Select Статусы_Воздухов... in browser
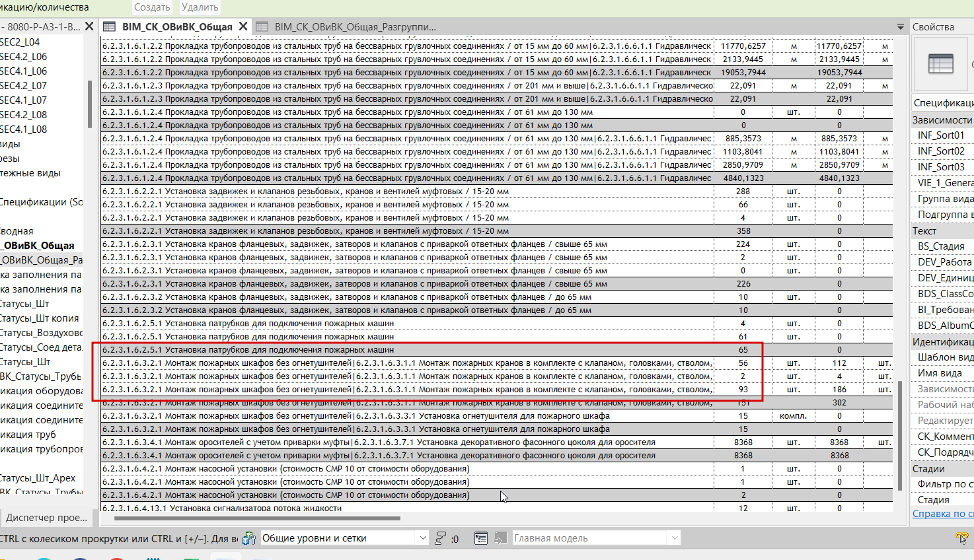974x560 pixels. tap(42, 332)
